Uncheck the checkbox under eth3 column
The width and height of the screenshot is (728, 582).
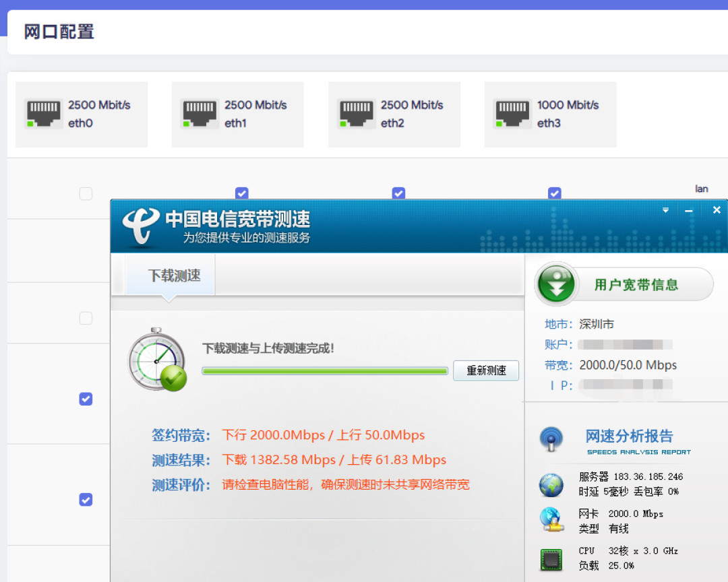555,193
